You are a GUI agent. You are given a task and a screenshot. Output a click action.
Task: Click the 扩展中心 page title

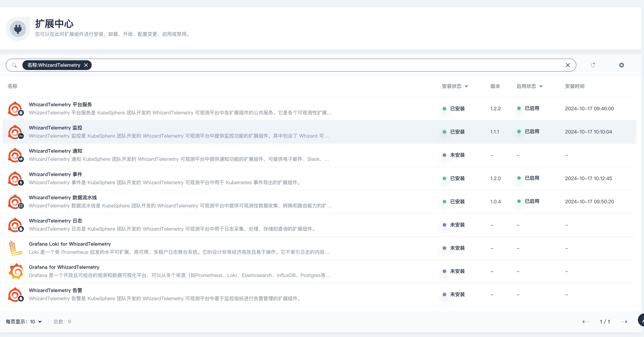click(54, 24)
